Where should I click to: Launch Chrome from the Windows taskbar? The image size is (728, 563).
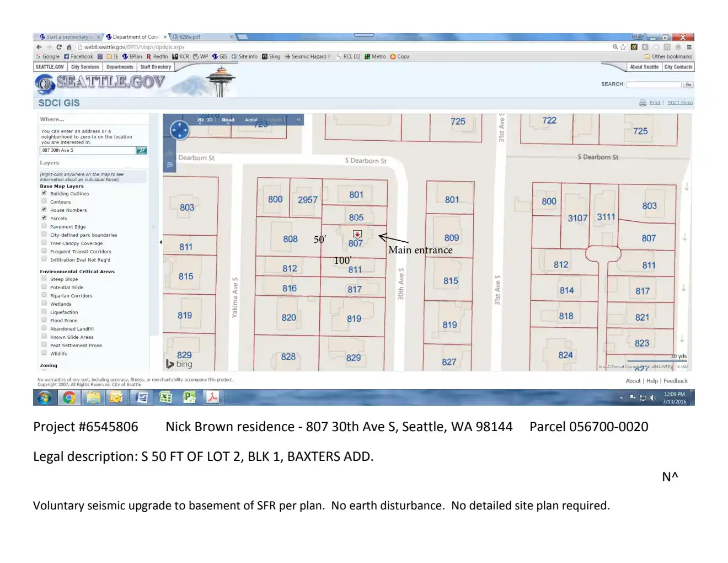pyautogui.click(x=69, y=397)
